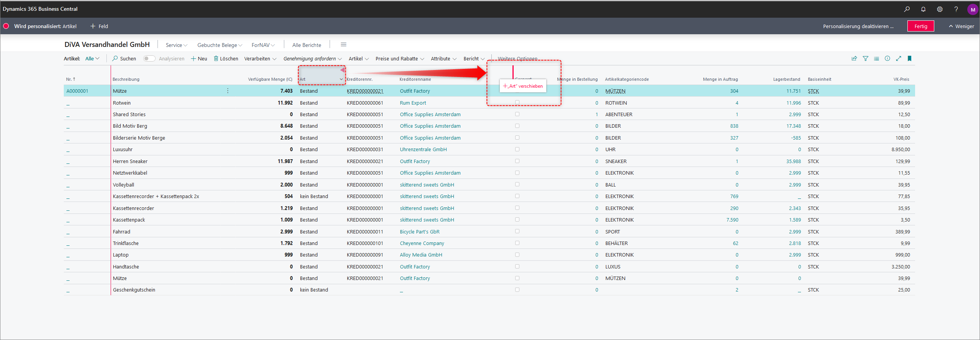Add a field with the Feld button
Screen dimensions: 980x340
click(x=99, y=26)
